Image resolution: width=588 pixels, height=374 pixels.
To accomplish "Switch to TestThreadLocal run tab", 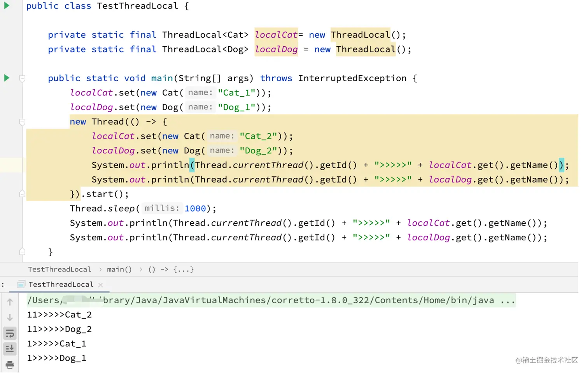I will (61, 284).
